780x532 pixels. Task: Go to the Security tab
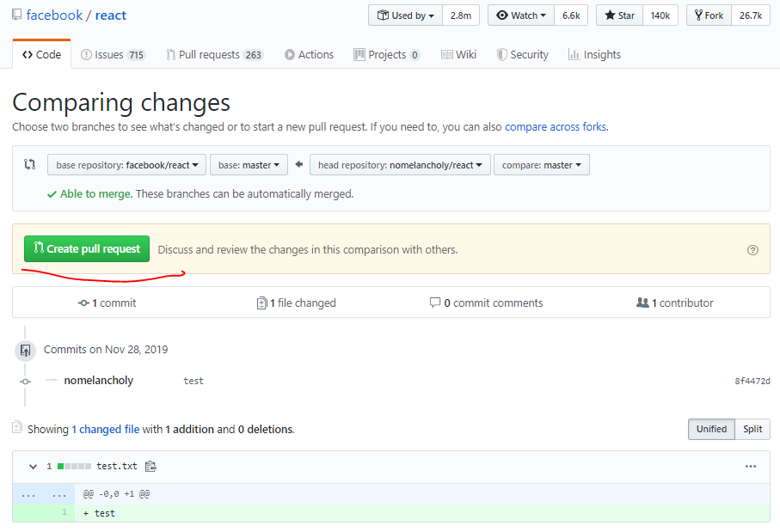point(522,55)
